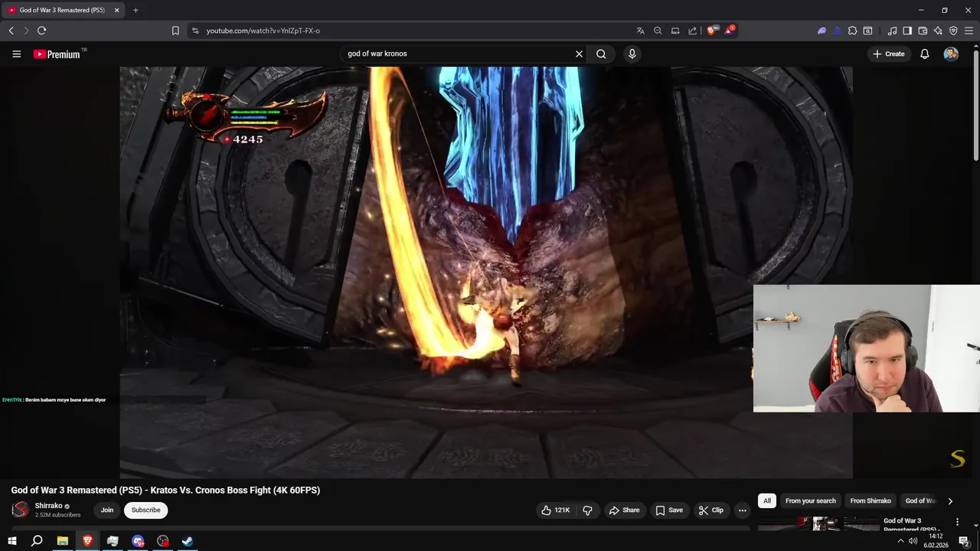Open account avatar menu
Image resolution: width=980 pixels, height=551 pixels.
click(x=951, y=54)
